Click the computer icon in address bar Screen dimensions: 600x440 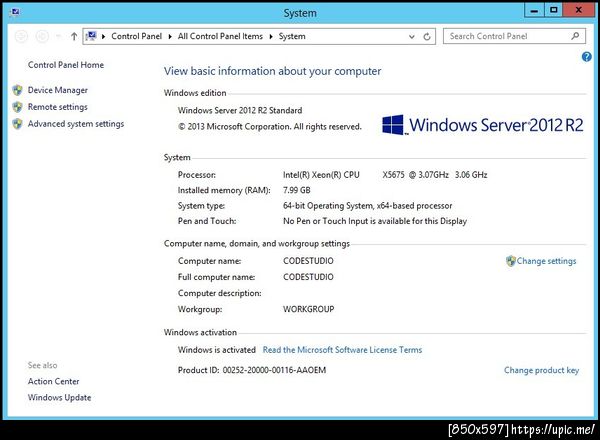click(x=91, y=36)
